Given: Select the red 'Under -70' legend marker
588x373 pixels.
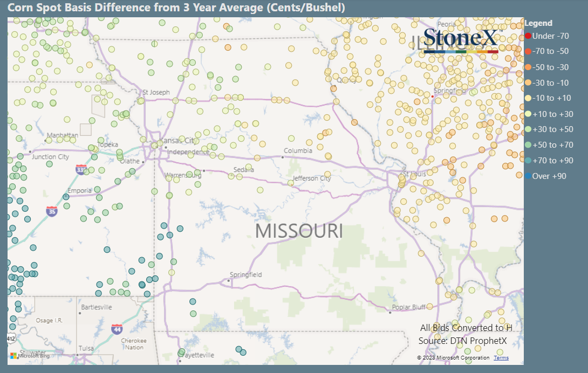Looking at the screenshot, I should (529, 36).
